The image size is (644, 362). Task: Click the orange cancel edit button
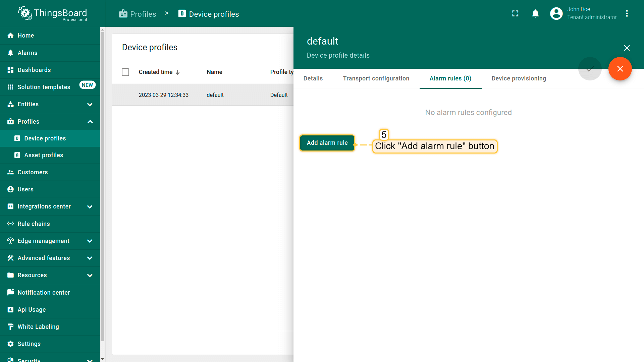(x=620, y=69)
